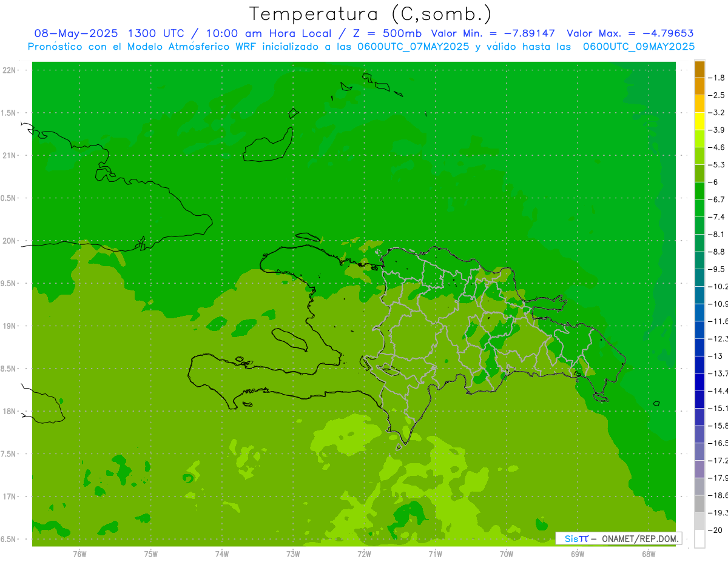Click the 18N latitude axis label
This screenshot has width=728, height=562.
(x=10, y=412)
